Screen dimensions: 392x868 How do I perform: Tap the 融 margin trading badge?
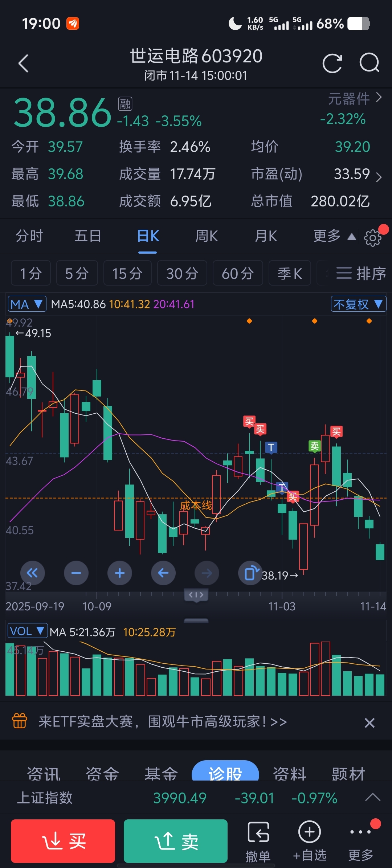tap(125, 104)
